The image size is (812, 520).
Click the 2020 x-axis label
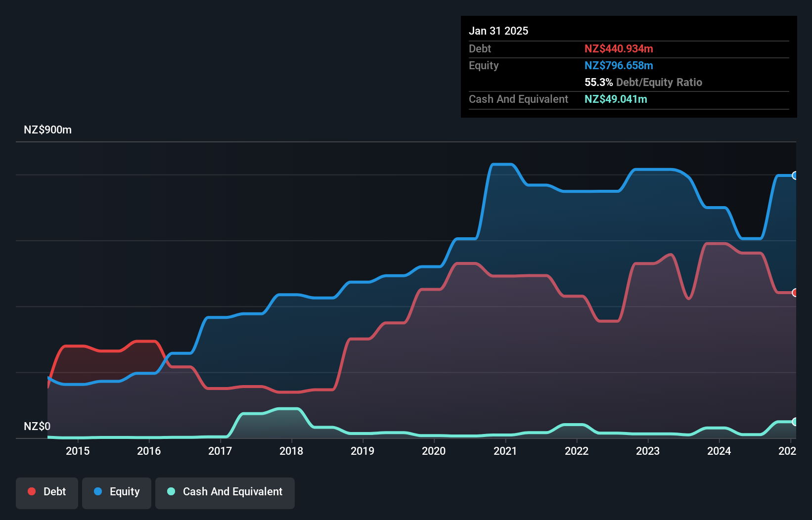[434, 451]
